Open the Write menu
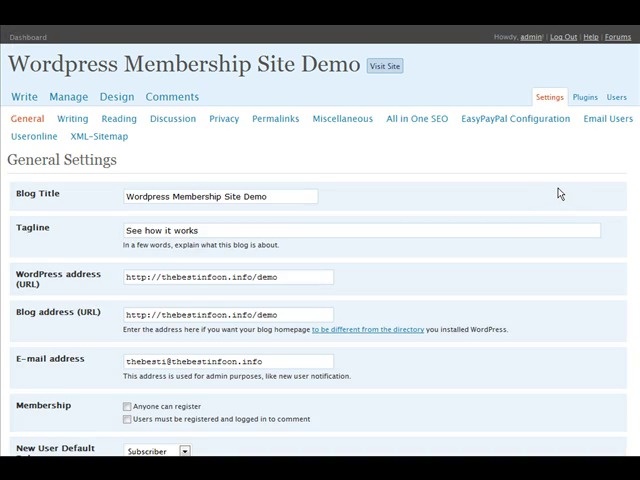This screenshot has height=480, width=640. [24, 97]
